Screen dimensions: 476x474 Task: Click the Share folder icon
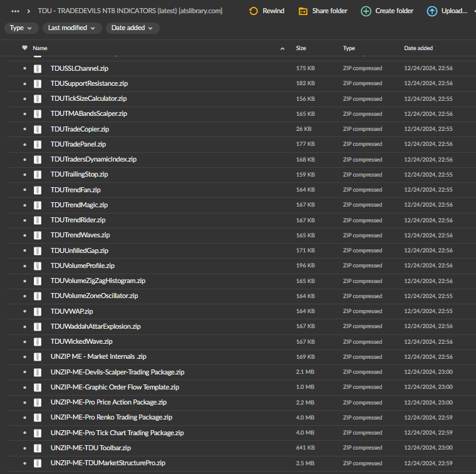tap(303, 11)
